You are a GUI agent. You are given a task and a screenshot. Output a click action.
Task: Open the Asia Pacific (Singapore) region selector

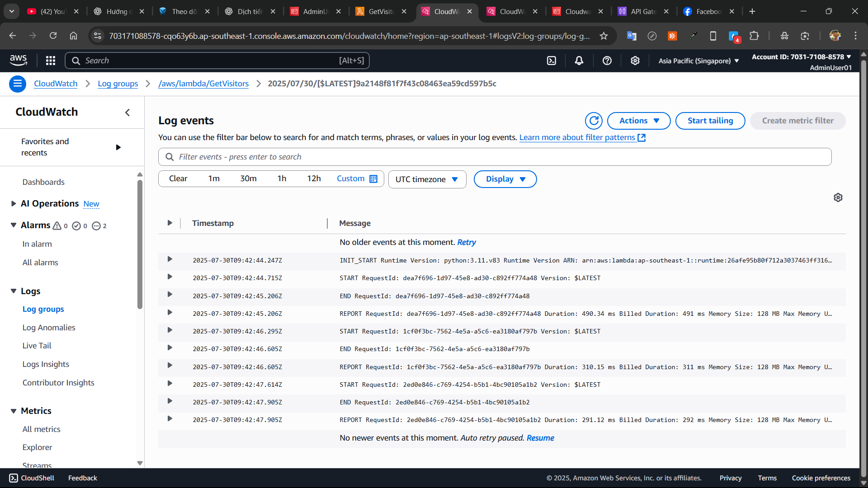pos(698,61)
